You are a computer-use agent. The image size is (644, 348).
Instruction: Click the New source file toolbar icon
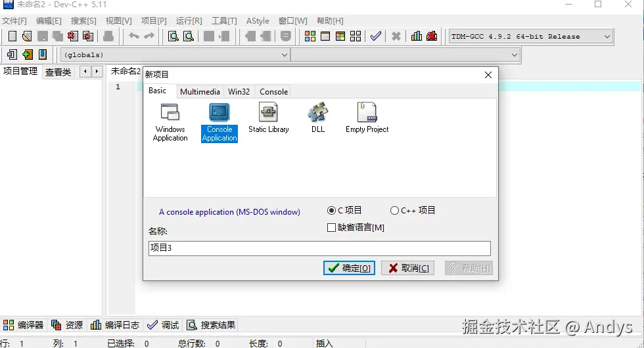pyautogui.click(x=12, y=36)
